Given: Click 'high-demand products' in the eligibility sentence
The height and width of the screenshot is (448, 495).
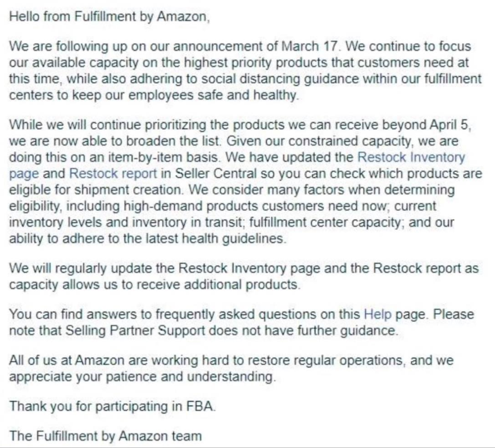Looking at the screenshot, I should pyautogui.click(x=190, y=206).
